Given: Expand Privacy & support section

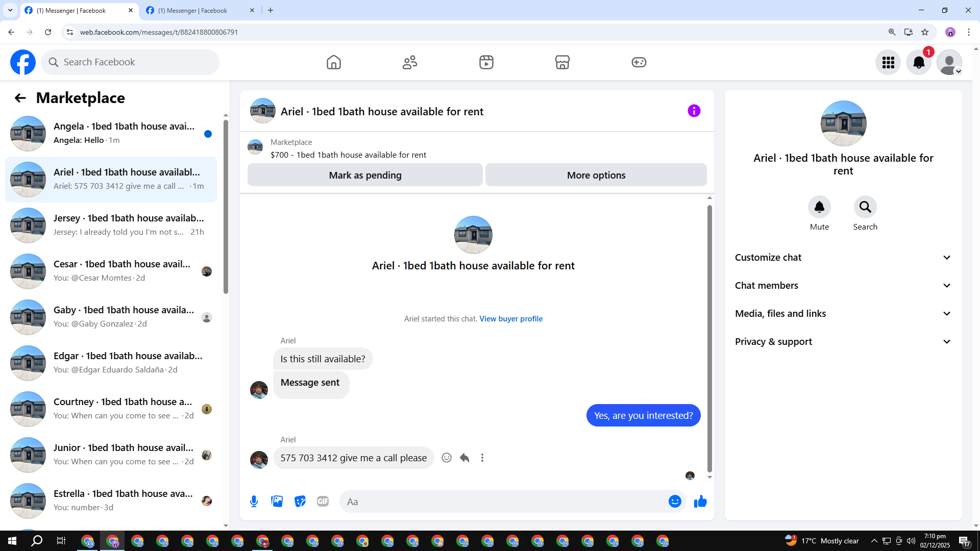Looking at the screenshot, I should pos(843,342).
